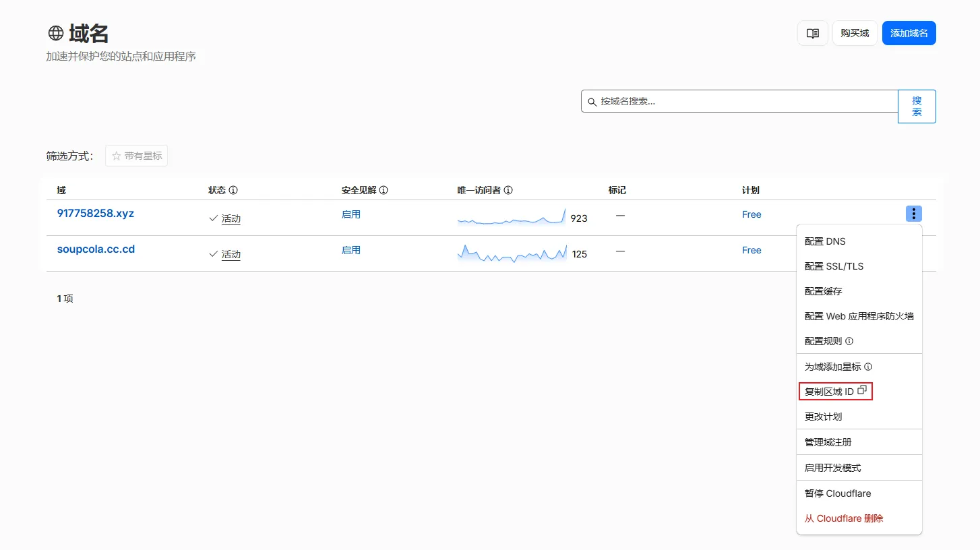Image resolution: width=980 pixels, height=550 pixels.
Task: Focus the 按域名搜索 search field
Action: click(739, 102)
